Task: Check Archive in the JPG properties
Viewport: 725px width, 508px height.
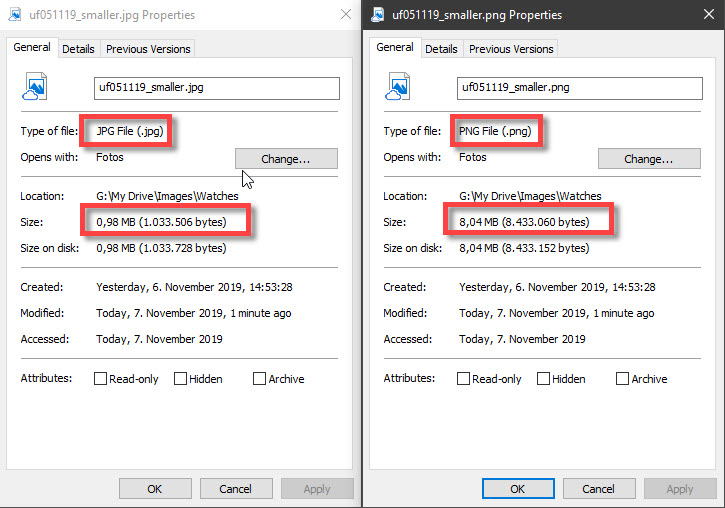Action: 260,379
